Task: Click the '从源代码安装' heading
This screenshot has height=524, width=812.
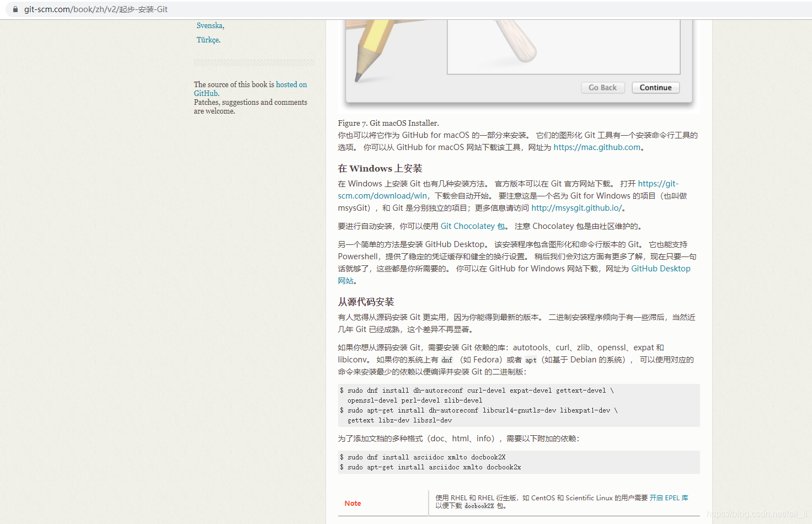Action: tap(366, 302)
